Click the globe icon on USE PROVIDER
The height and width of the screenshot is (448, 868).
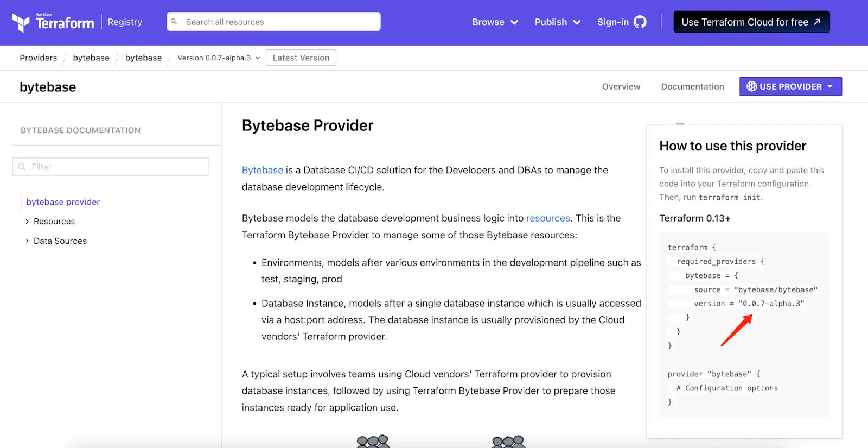point(751,86)
